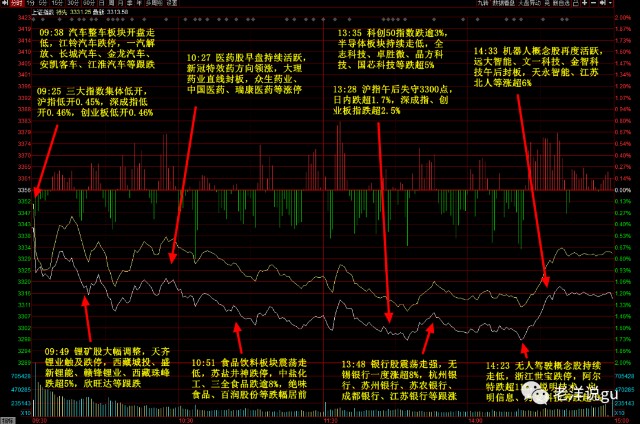Click the 11:30 time axis label
The height and width of the screenshot is (424, 640).
pos(331,420)
